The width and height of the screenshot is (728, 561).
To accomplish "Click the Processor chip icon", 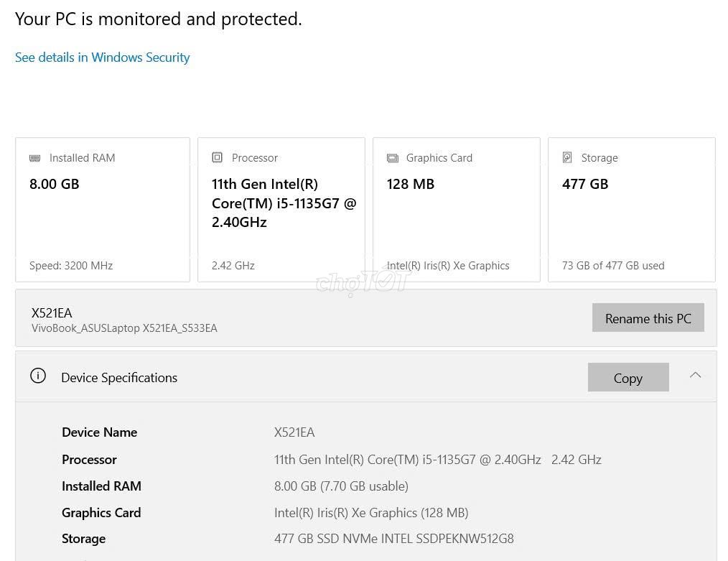I will pos(218,158).
